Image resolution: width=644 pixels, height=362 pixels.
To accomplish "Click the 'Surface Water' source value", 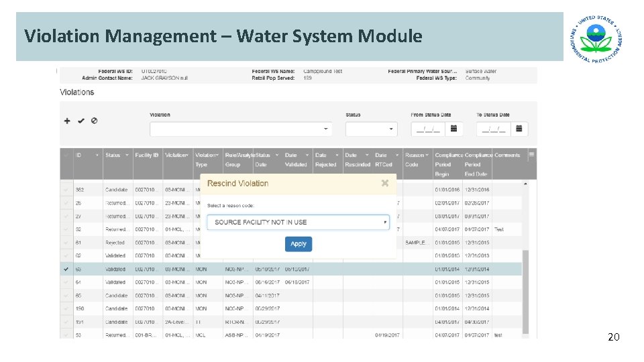I will click(x=480, y=71).
